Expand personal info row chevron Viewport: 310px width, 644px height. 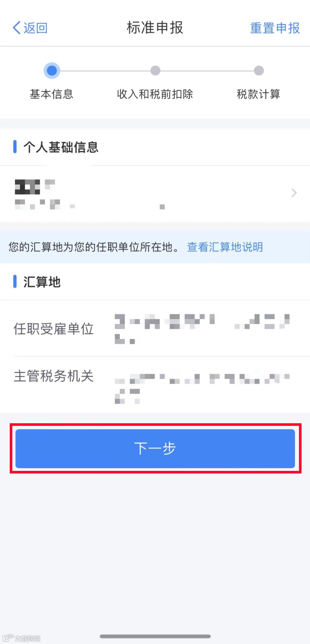tap(294, 193)
